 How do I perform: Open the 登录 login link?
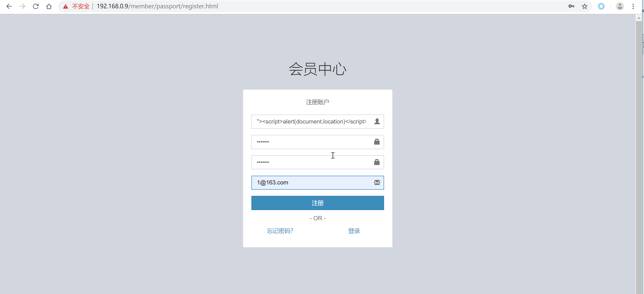(354, 231)
